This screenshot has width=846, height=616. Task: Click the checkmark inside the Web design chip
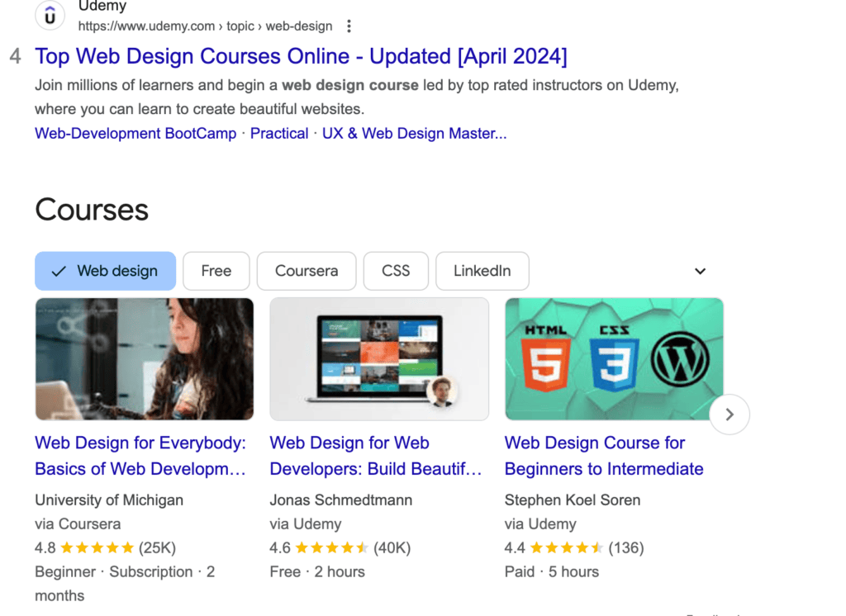pos(58,271)
